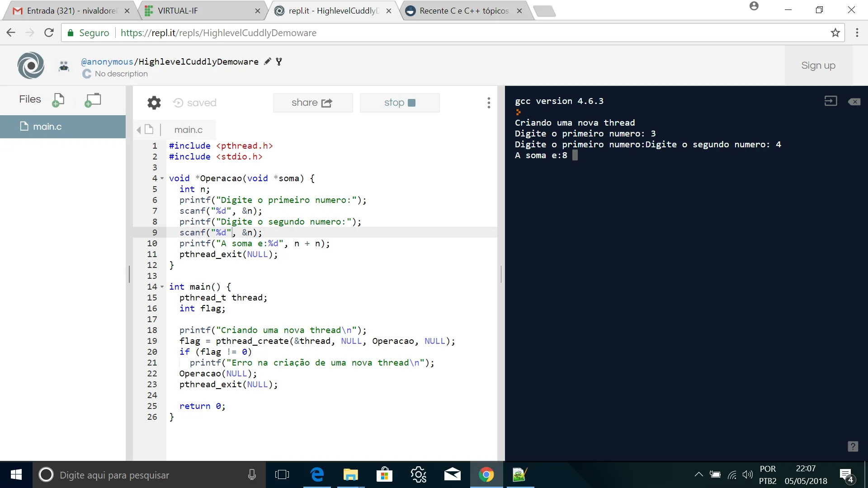
Task: Click the console pop-out arrow icon
Action: click(x=830, y=101)
